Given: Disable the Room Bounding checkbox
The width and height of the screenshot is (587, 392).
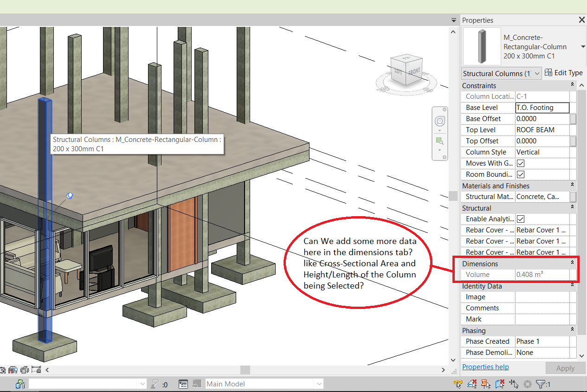Looking at the screenshot, I should 520,174.
